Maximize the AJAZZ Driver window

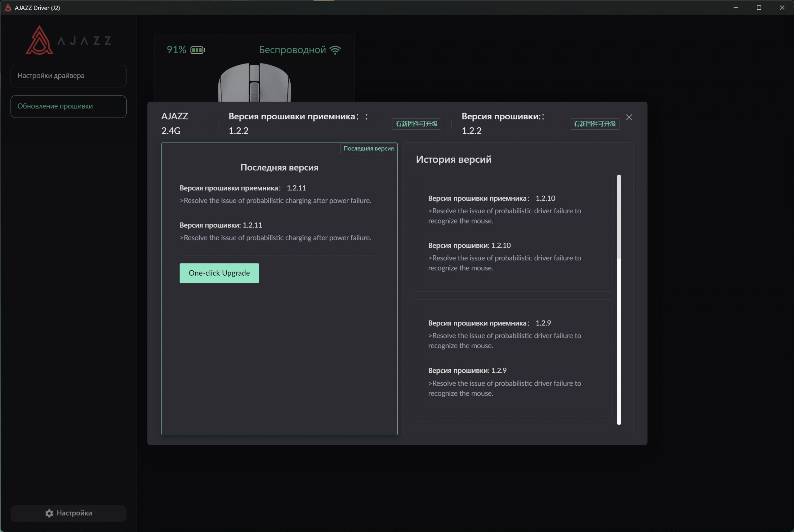point(759,7)
